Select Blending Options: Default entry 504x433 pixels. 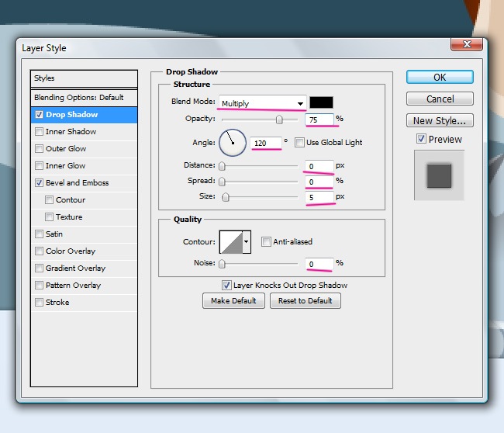[78, 98]
